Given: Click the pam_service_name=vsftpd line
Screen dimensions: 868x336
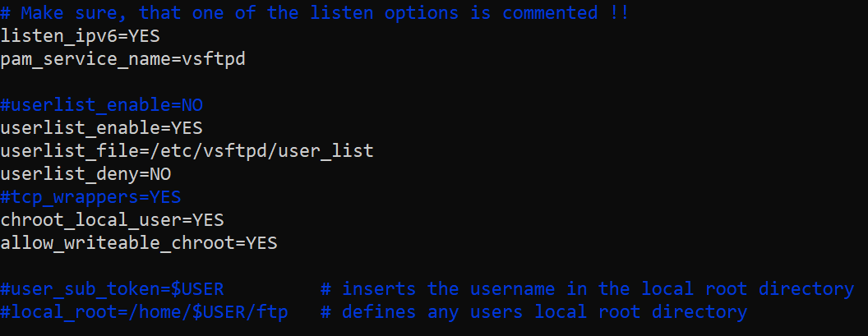Looking at the screenshot, I should pyautogui.click(x=123, y=59).
